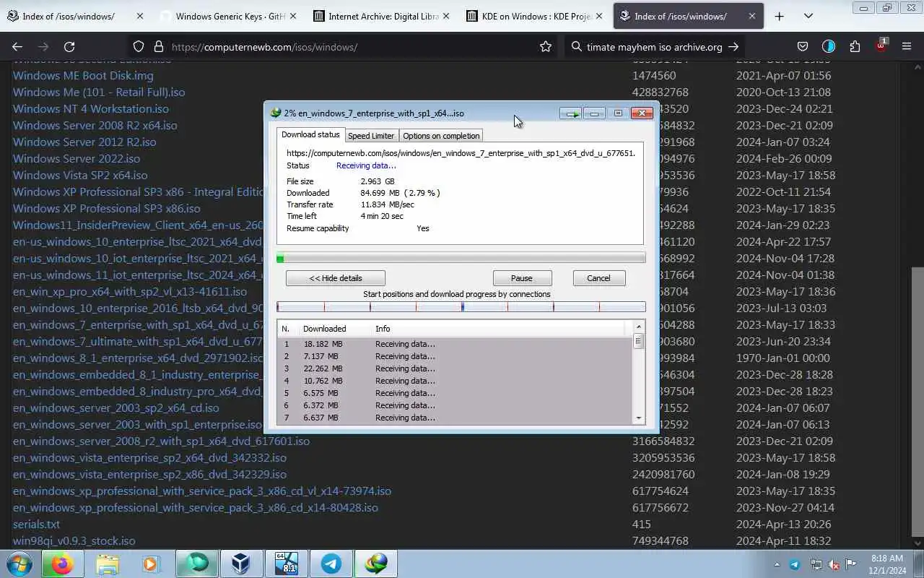Pause the Windows 7 enterprise download
This screenshot has height=578, width=924.
point(522,278)
